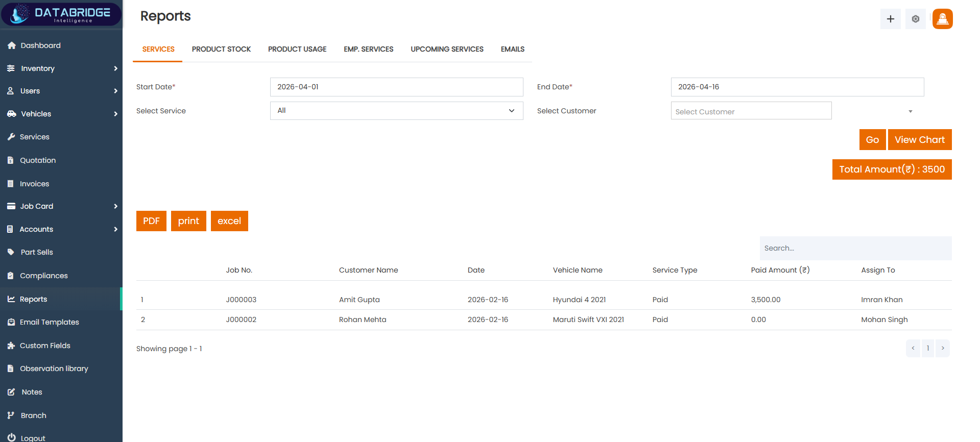Click customer name Amit Gupta
980x442 pixels.
click(x=359, y=300)
